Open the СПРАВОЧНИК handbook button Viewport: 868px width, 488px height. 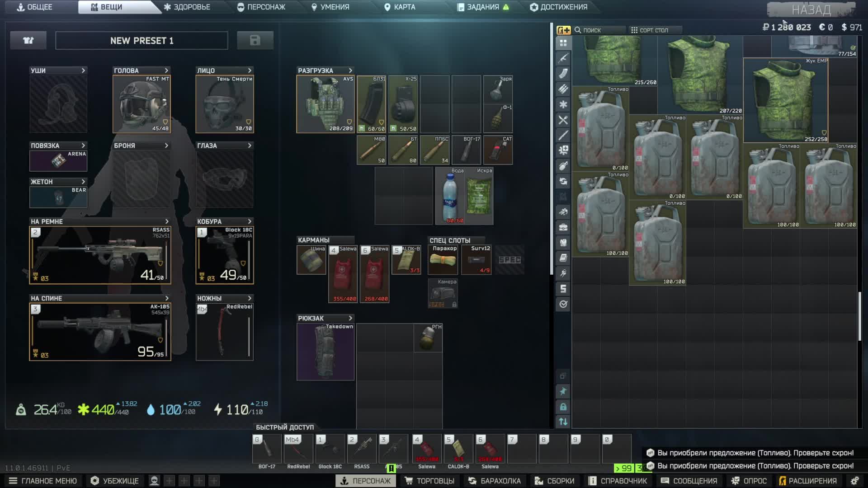tap(618, 481)
